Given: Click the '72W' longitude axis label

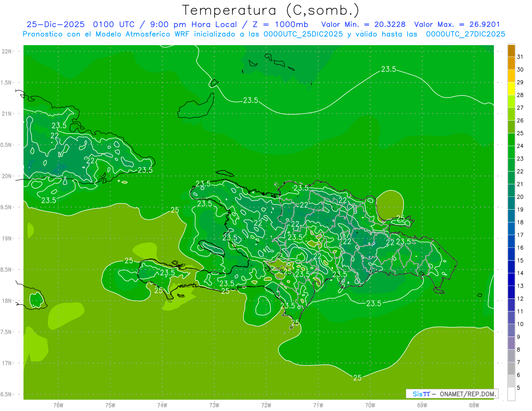Looking at the screenshot, I should (x=266, y=405).
